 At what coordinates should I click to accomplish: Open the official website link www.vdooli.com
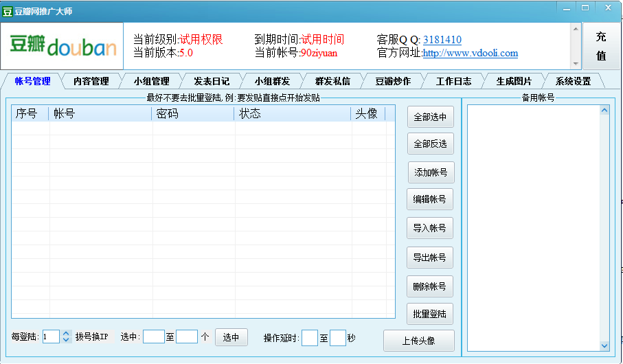(x=471, y=53)
